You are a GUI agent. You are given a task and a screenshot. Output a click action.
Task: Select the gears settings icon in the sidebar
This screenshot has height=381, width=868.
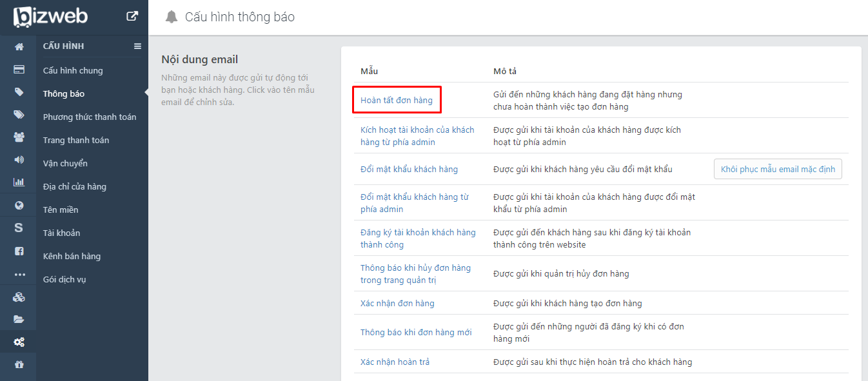(19, 341)
